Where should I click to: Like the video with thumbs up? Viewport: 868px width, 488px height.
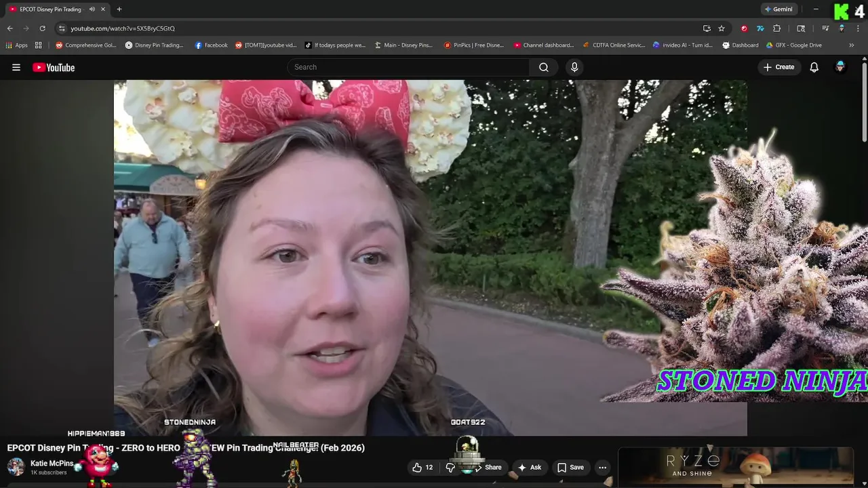click(x=422, y=467)
